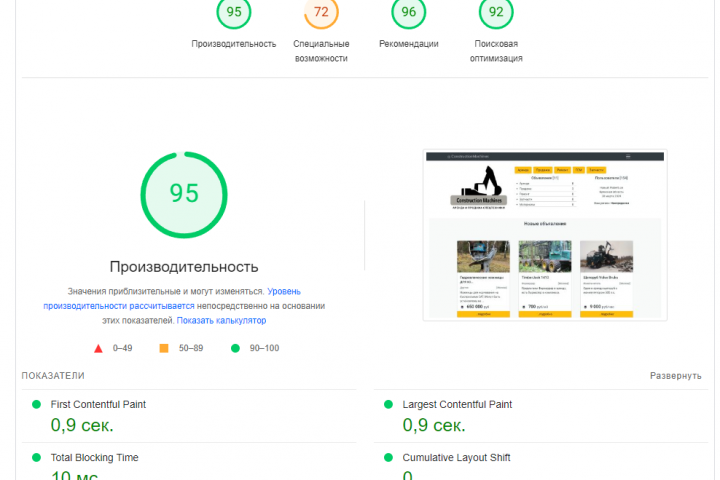The height and width of the screenshot is (480, 720).
Task: Click the 0–49 legend range text
Action: click(123, 348)
